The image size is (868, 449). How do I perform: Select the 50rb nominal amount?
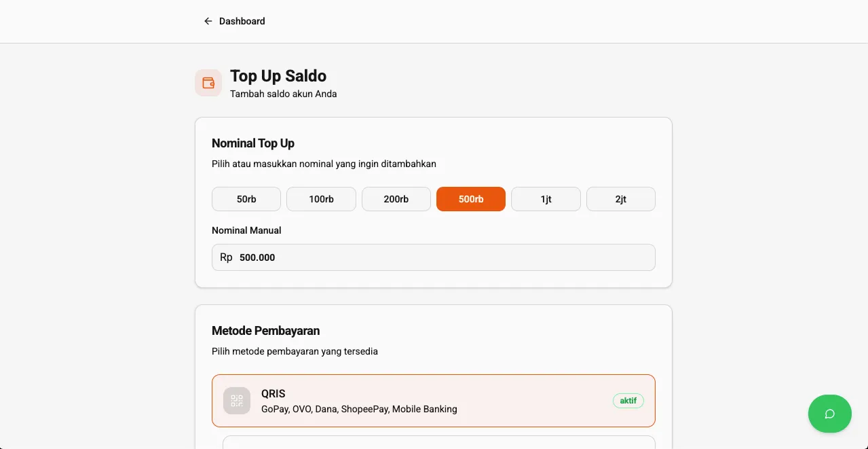[246, 199]
